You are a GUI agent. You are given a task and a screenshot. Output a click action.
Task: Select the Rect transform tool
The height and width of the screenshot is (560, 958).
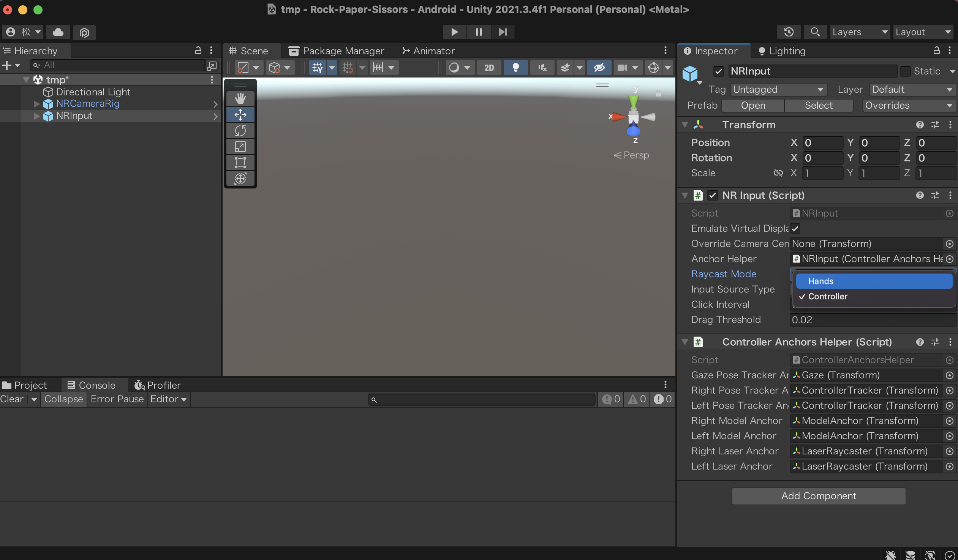[x=240, y=162]
